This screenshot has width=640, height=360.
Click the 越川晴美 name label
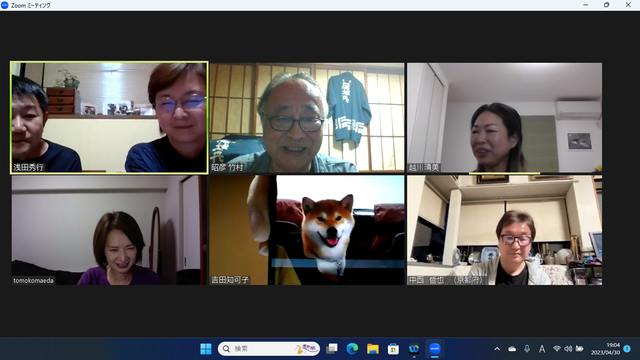[x=424, y=167]
